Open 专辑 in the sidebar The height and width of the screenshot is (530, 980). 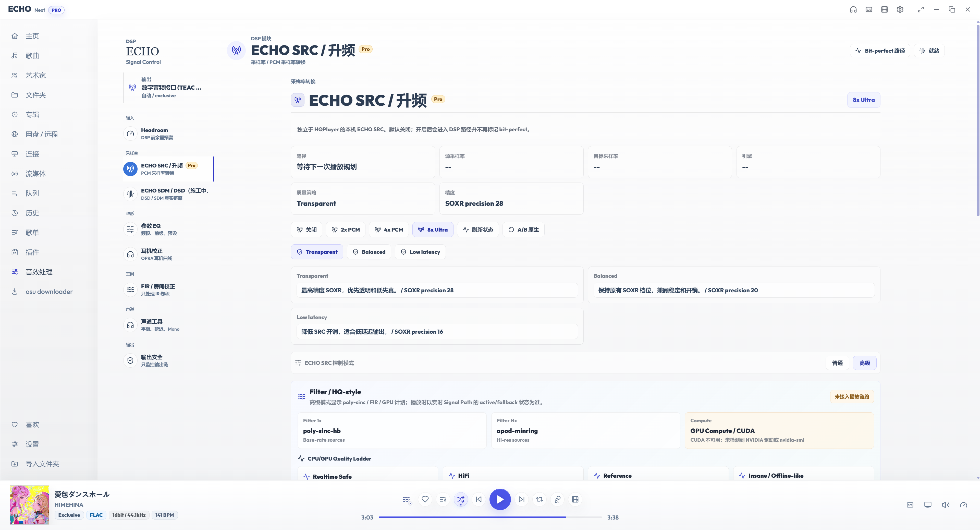click(x=49, y=115)
